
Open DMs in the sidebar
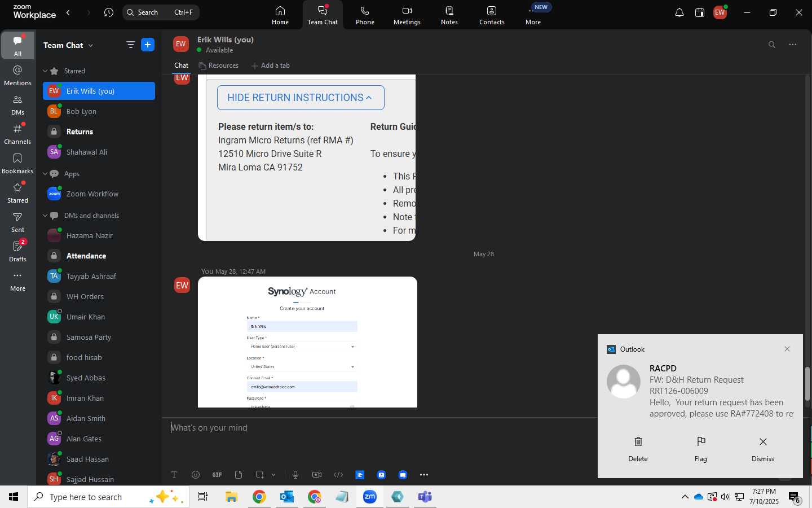[17, 104]
